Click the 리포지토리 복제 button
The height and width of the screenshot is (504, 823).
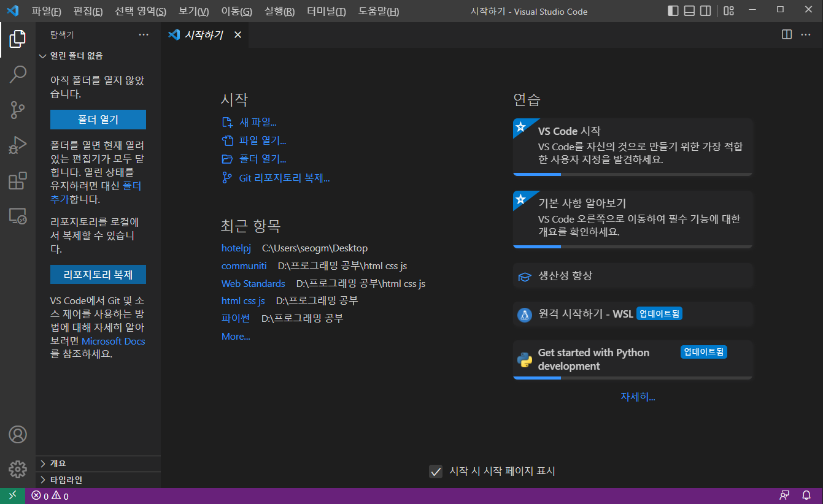98,274
